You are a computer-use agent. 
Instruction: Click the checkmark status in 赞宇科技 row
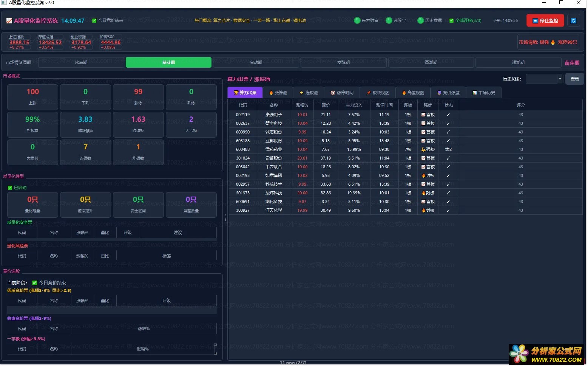pos(448,123)
